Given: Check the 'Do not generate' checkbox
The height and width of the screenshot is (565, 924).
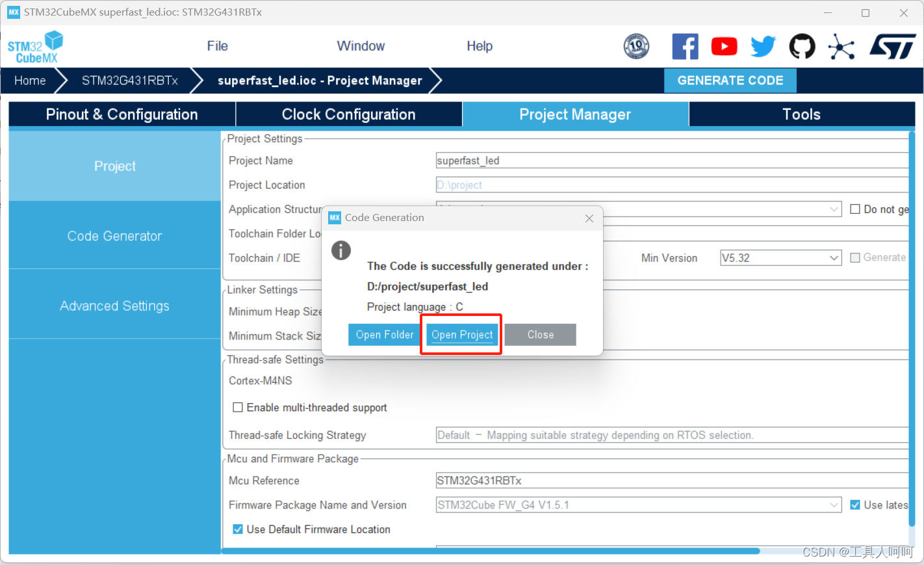Looking at the screenshot, I should pyautogui.click(x=855, y=209).
